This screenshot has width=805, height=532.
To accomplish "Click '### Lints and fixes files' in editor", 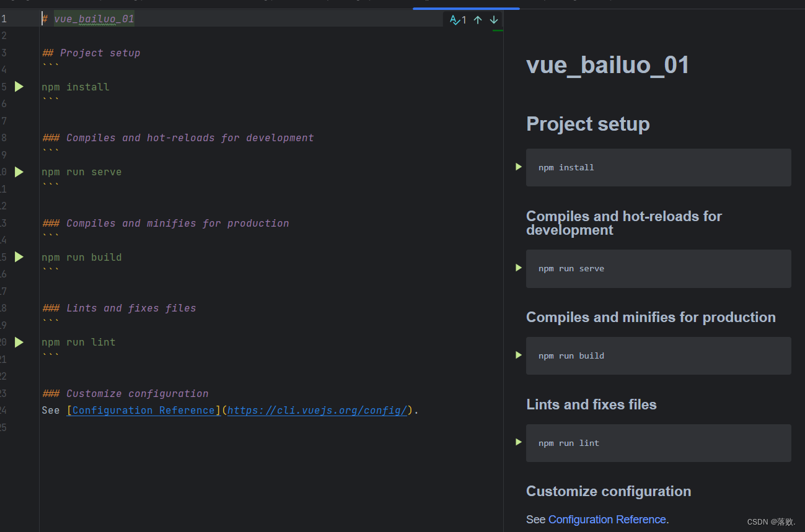I will click(119, 308).
